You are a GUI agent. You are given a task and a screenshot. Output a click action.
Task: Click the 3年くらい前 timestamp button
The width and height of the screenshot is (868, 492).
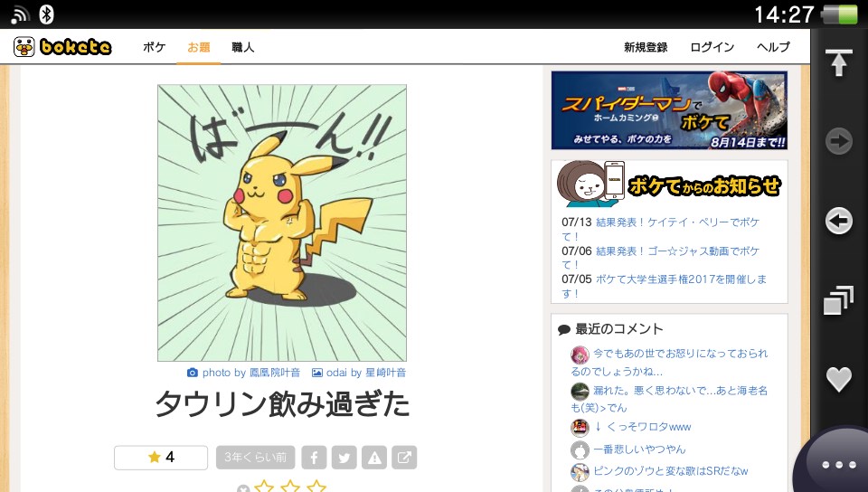(255, 457)
